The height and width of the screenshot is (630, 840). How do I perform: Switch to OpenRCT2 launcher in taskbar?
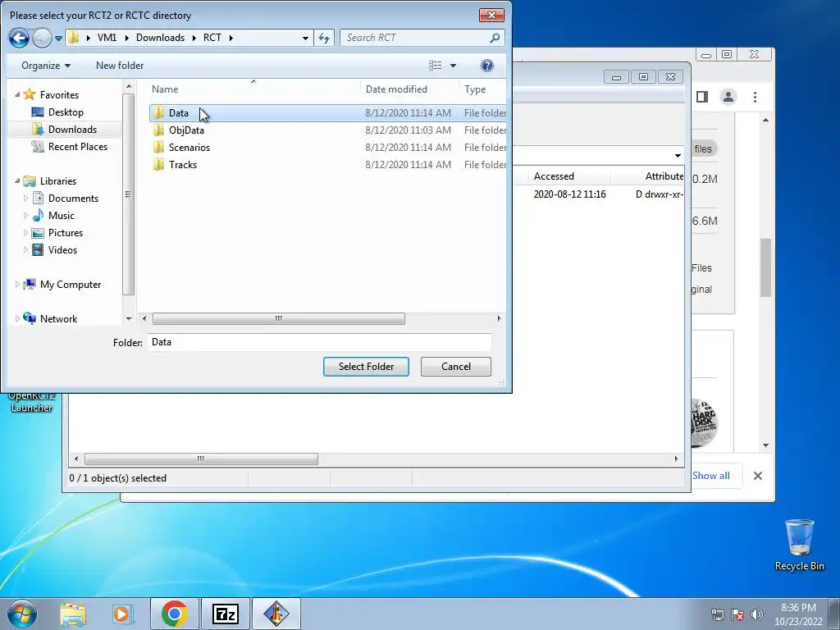(x=276, y=614)
